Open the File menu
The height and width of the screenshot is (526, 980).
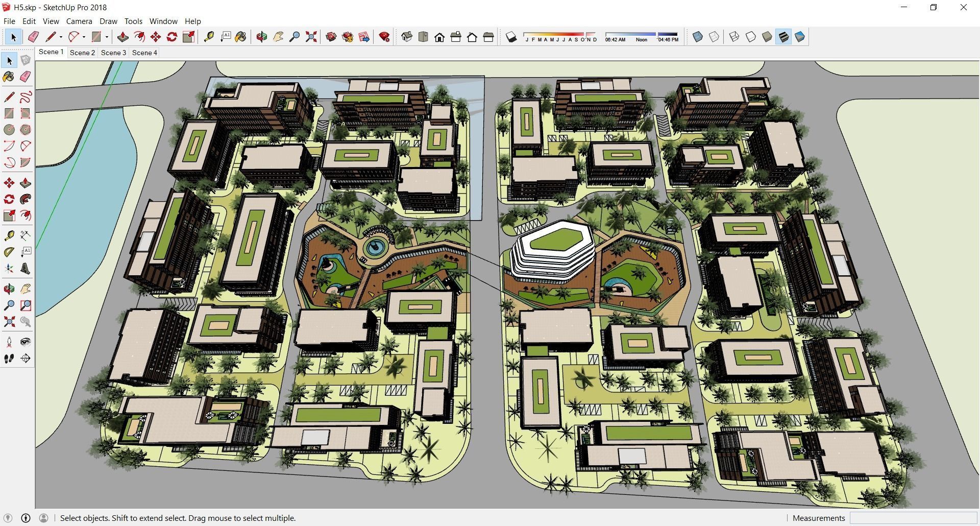(9, 21)
